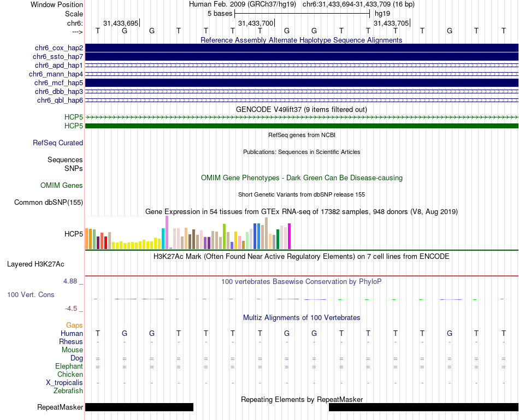Click the magenta last bar in GTEx chart
519x420 pixels.
pos(290,236)
